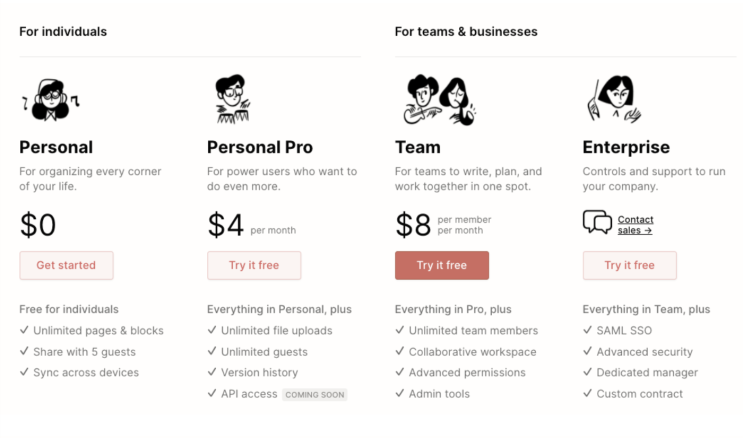Click the chat bubbles icon under Enterprise
This screenshot has height=438, width=743.
(x=597, y=222)
